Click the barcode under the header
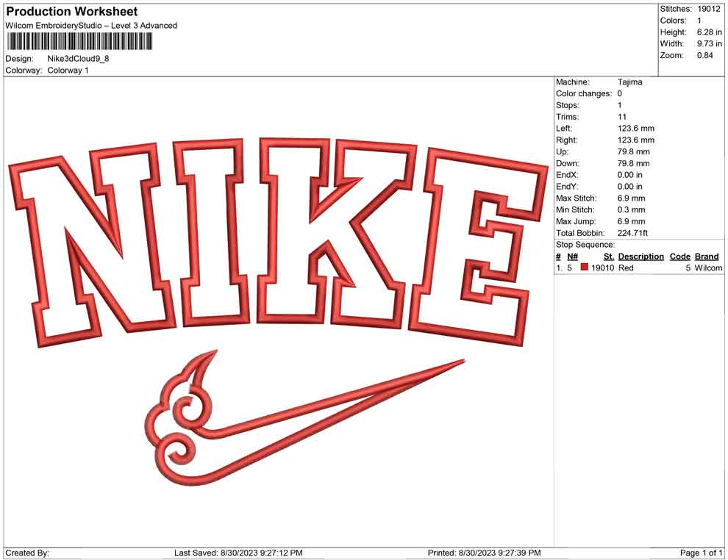Image resolution: width=728 pixels, height=560 pixels. click(79, 42)
